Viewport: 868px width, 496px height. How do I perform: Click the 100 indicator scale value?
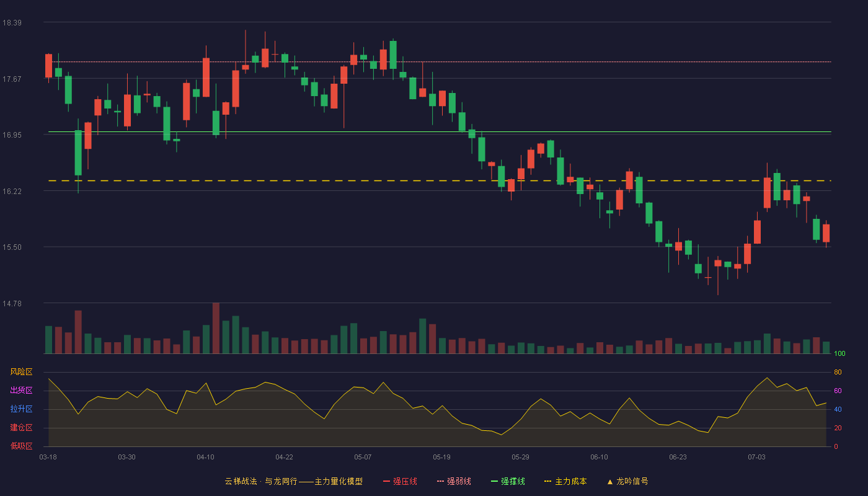coord(840,353)
